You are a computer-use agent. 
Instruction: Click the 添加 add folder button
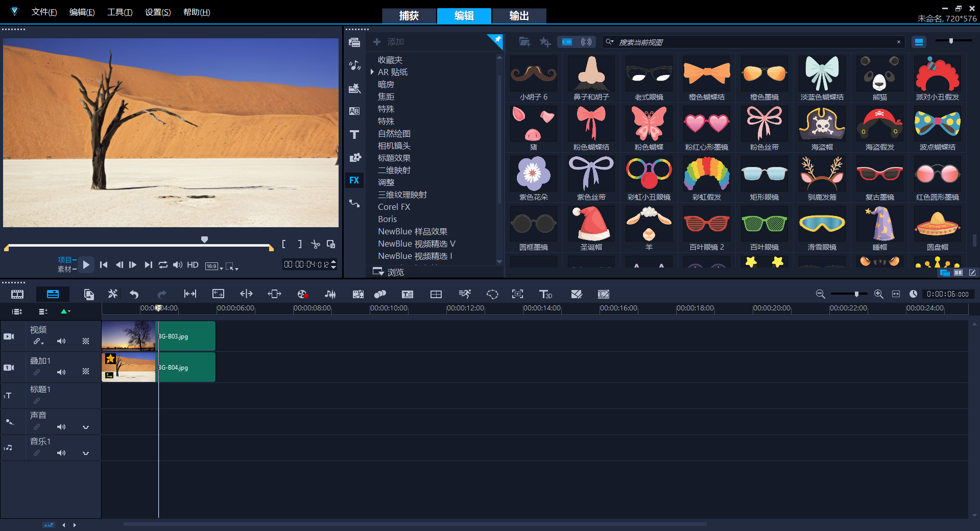point(389,42)
